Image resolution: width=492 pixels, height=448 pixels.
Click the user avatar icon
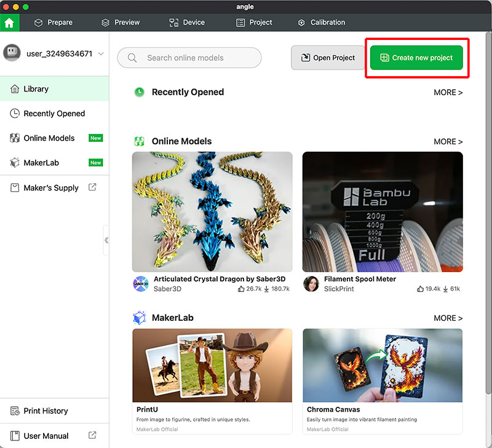(12, 52)
